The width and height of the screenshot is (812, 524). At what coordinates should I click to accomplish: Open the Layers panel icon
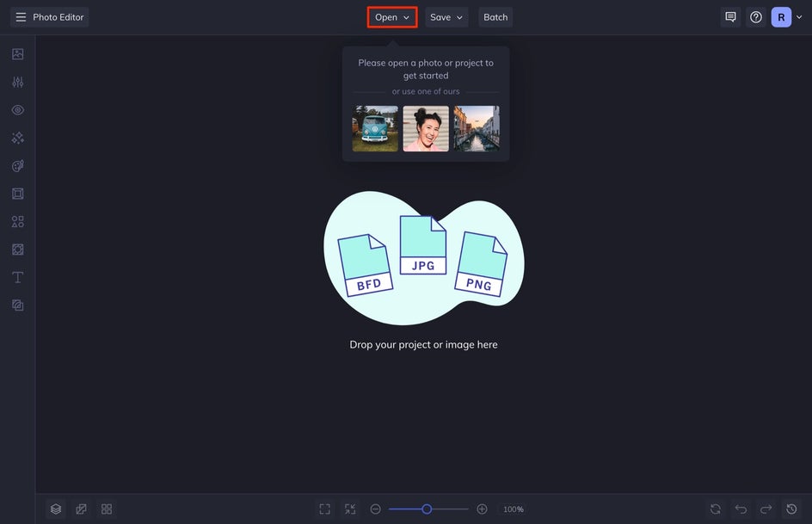click(56, 509)
